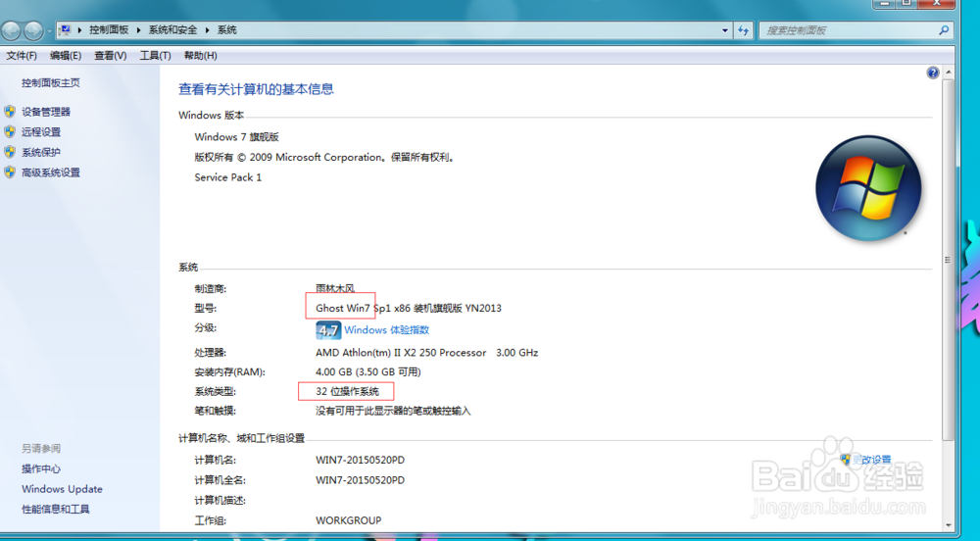
Task: Click the vertical scrollbar thumb
Action: [948, 260]
